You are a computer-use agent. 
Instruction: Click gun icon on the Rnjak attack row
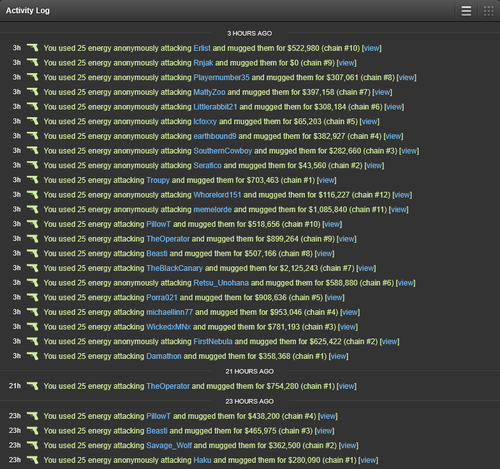click(33, 63)
